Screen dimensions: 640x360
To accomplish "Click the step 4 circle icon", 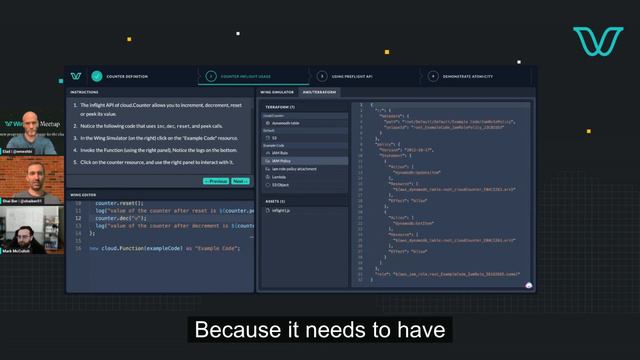I will [433, 76].
